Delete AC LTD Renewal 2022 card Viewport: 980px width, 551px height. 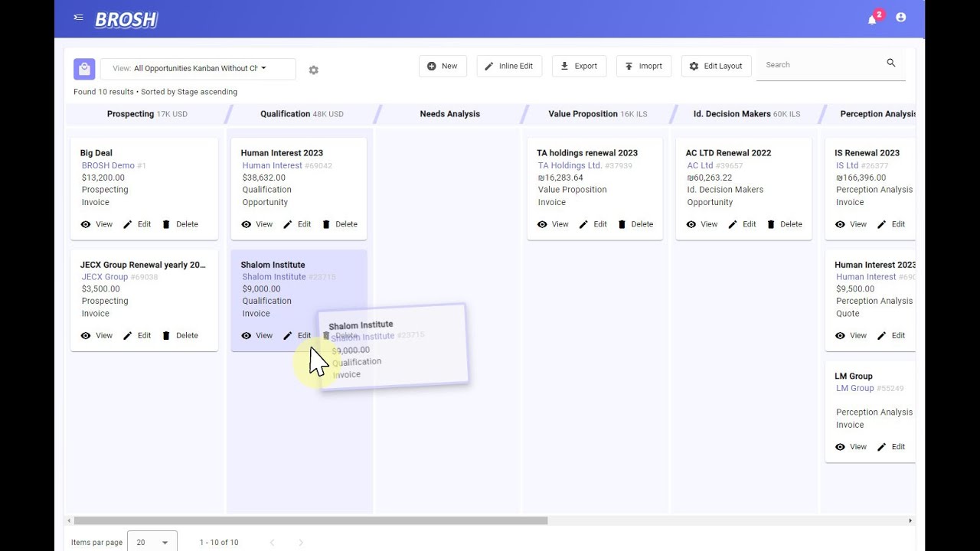(x=784, y=224)
